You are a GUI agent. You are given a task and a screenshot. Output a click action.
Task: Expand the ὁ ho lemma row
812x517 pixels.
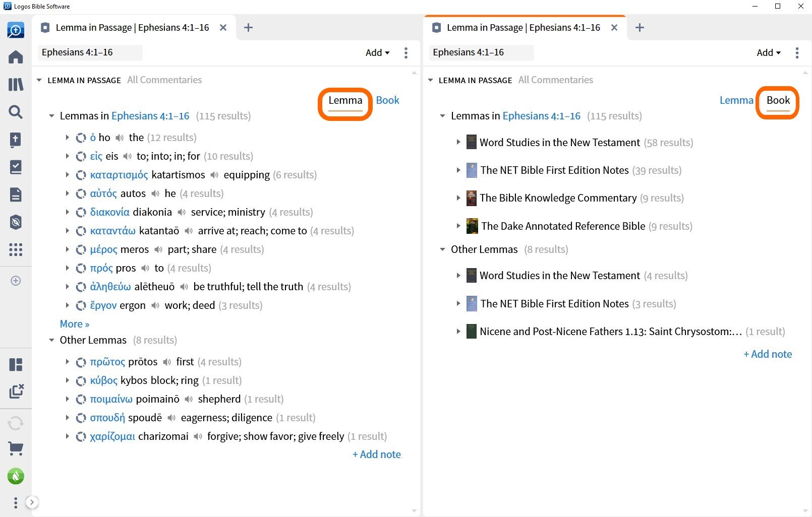coord(67,137)
